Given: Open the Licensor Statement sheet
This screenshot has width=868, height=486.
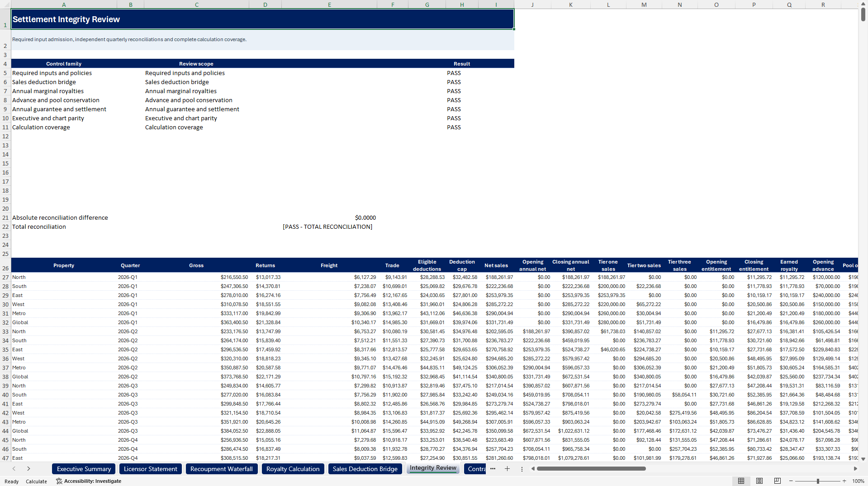Looking at the screenshot, I should coord(151,469).
